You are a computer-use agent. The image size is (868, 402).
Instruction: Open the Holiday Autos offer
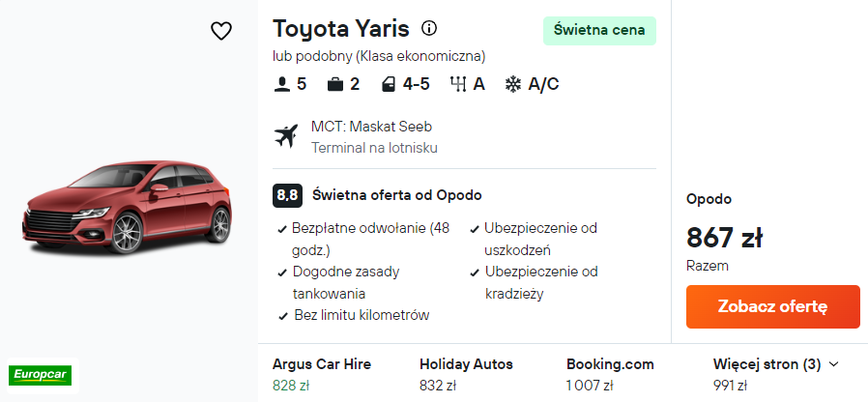point(466,375)
